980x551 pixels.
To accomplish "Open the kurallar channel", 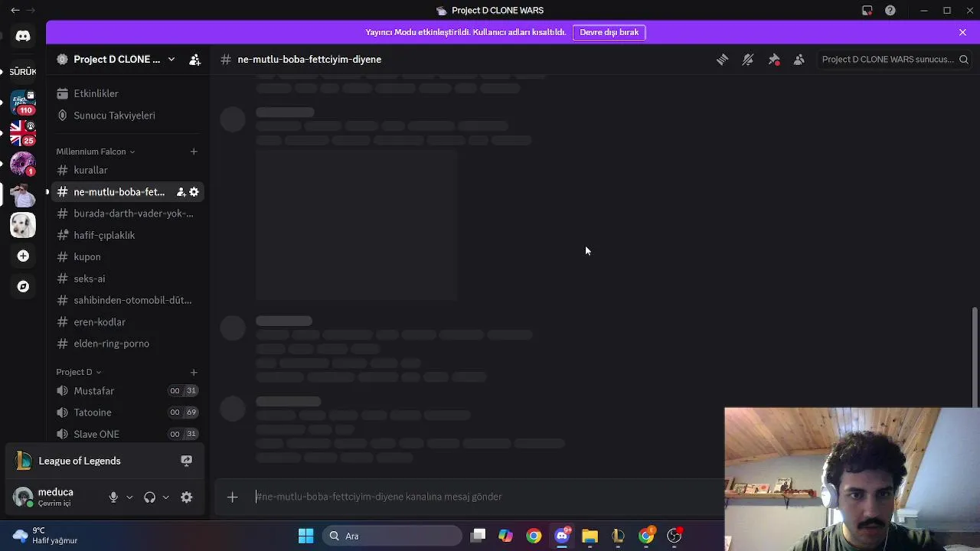I will coord(127,170).
